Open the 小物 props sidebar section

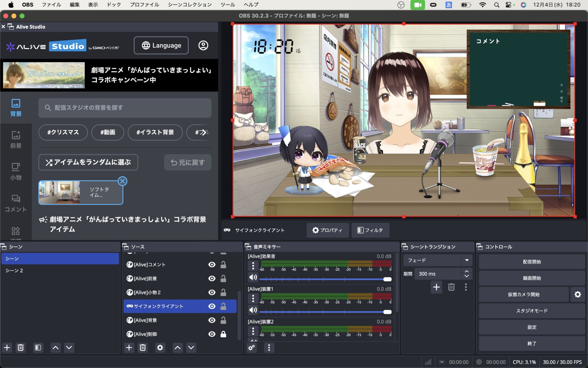[16, 171]
